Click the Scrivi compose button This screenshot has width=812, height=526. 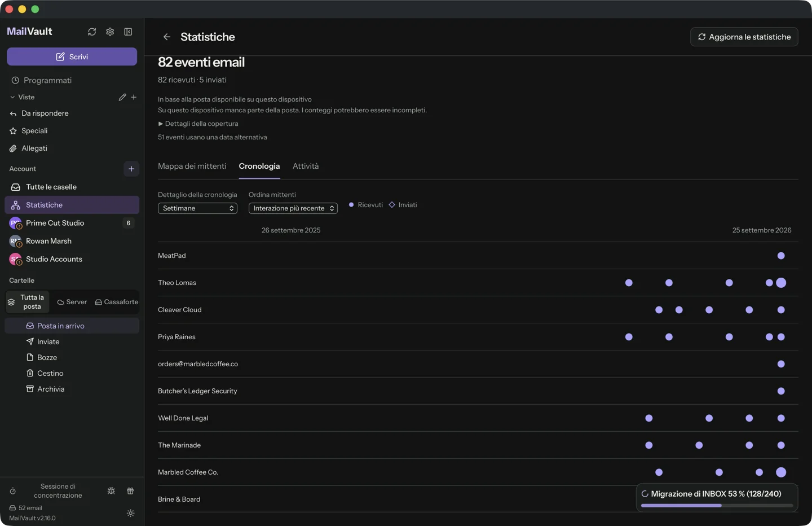pyautogui.click(x=72, y=56)
